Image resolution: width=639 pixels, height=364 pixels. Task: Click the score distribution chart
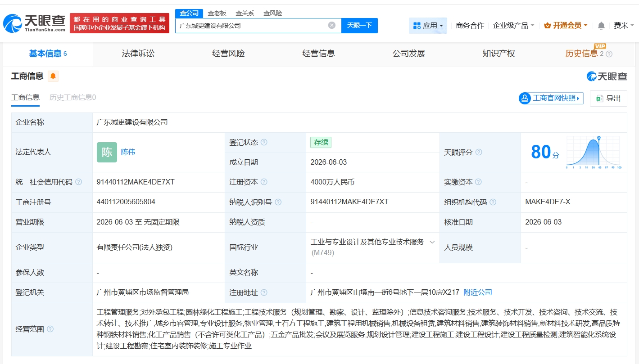594,152
